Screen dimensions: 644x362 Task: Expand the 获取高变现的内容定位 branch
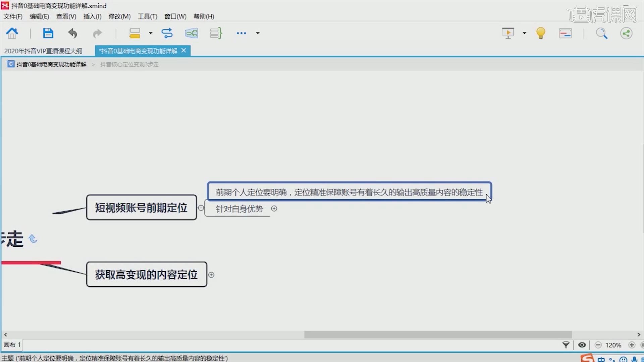point(211,275)
